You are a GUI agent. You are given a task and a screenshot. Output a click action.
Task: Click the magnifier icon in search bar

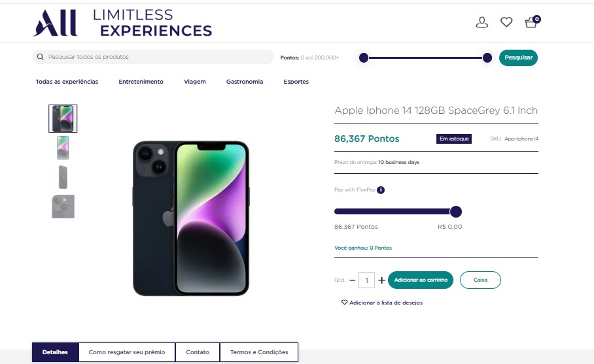tap(41, 58)
